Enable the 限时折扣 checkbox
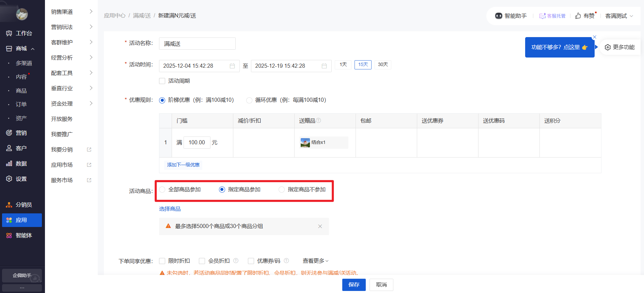Image resolution: width=644 pixels, height=293 pixels. tap(162, 261)
